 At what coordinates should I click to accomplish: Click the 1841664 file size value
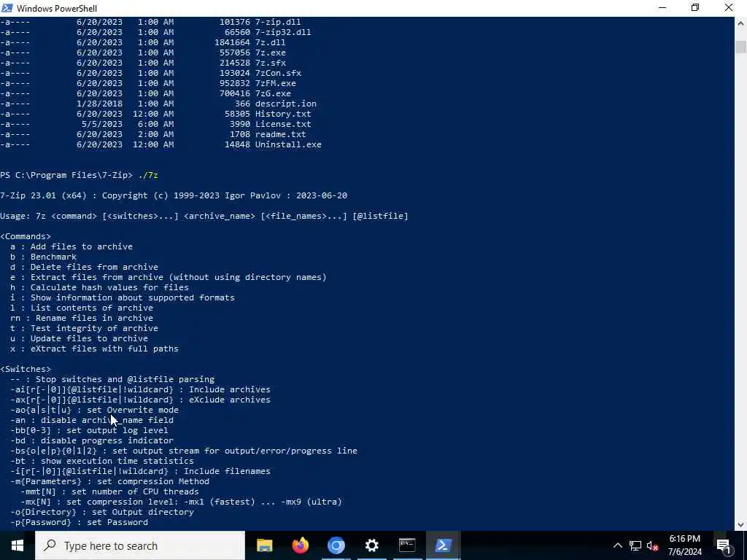coord(232,42)
